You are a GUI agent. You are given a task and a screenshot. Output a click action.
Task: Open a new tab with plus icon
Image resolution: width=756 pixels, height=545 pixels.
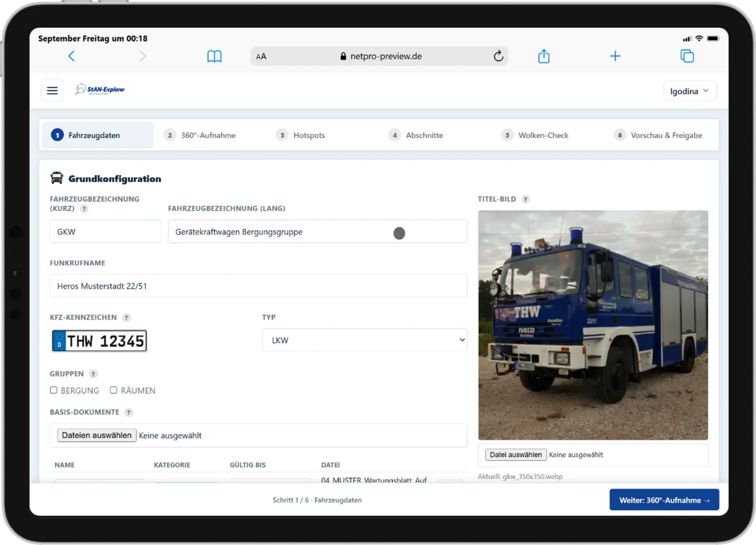[x=615, y=56]
